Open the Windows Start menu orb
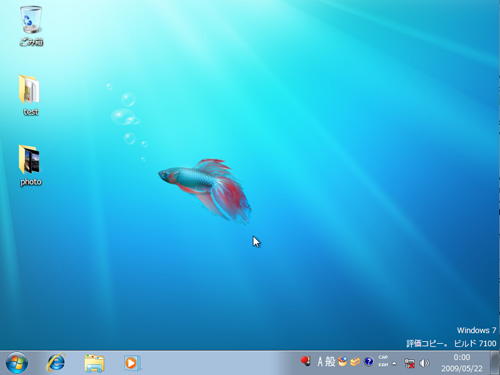Image resolution: width=500 pixels, height=375 pixels. pos(17,363)
